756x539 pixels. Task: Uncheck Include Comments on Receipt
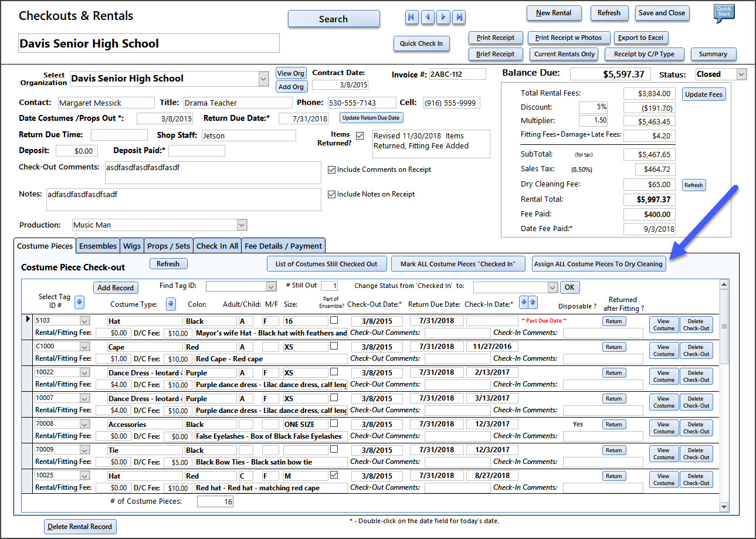coord(332,170)
